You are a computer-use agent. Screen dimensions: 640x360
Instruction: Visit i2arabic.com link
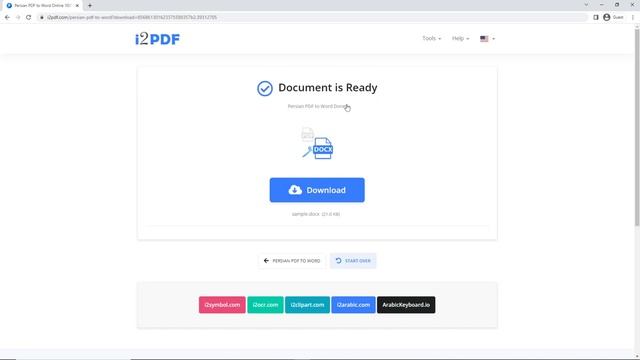[353, 305]
